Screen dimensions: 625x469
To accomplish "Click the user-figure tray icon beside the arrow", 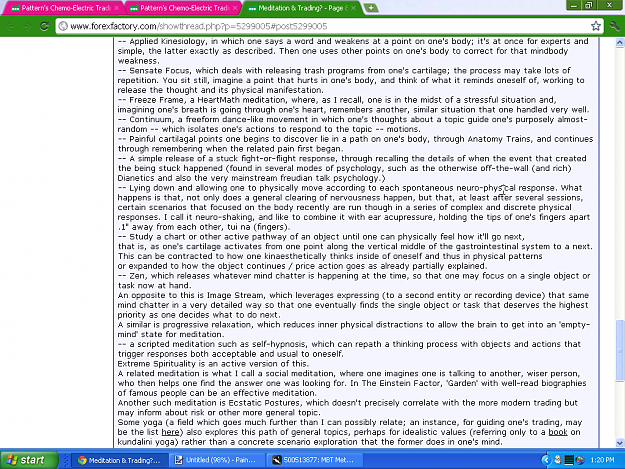I will tap(557, 460).
